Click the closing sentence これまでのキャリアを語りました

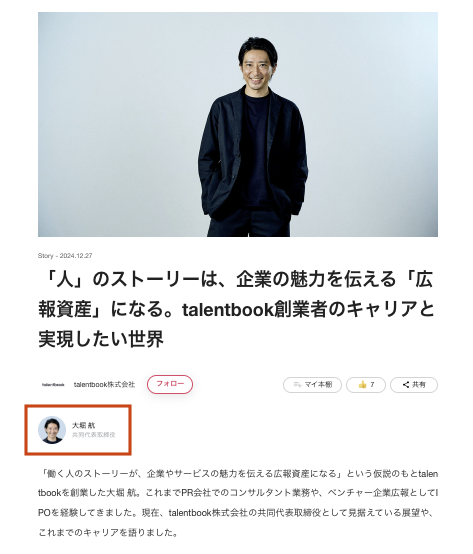108,532
